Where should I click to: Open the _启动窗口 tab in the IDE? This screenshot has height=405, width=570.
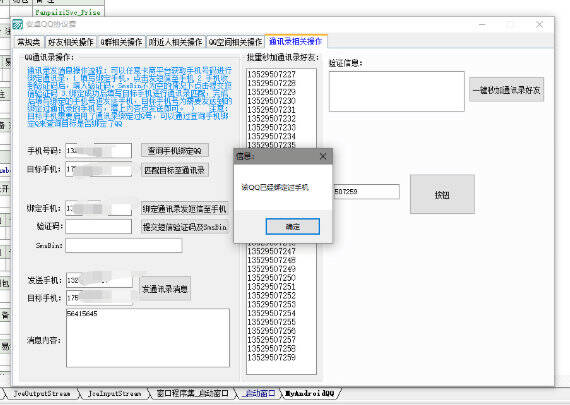[258, 393]
